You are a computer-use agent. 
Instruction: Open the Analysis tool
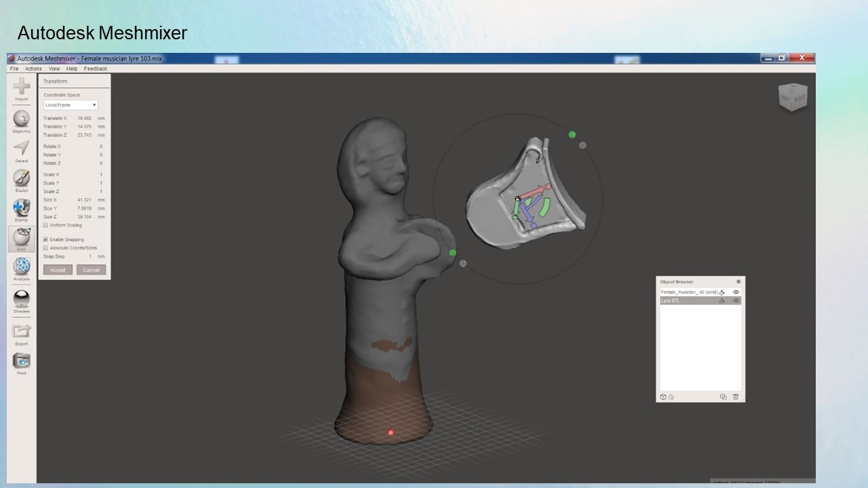click(22, 266)
